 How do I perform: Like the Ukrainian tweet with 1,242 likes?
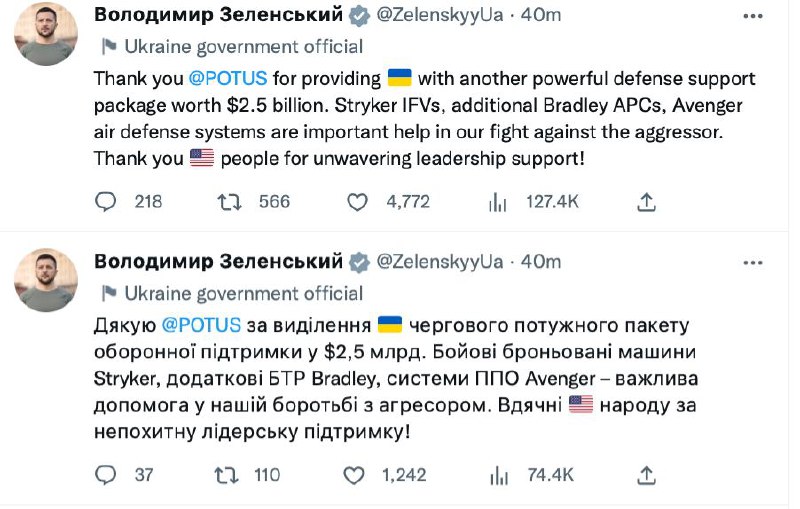pyautogui.click(x=357, y=474)
